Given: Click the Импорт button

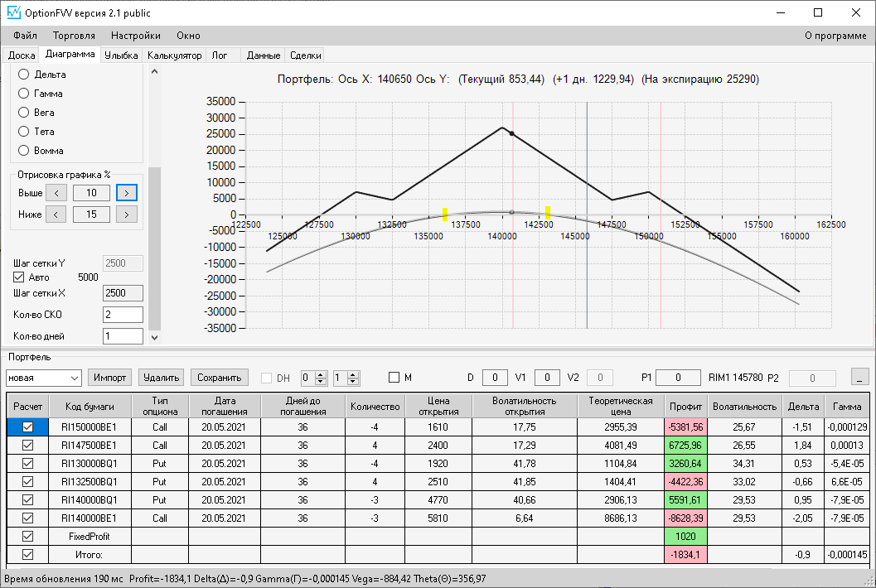Looking at the screenshot, I should coord(109,378).
